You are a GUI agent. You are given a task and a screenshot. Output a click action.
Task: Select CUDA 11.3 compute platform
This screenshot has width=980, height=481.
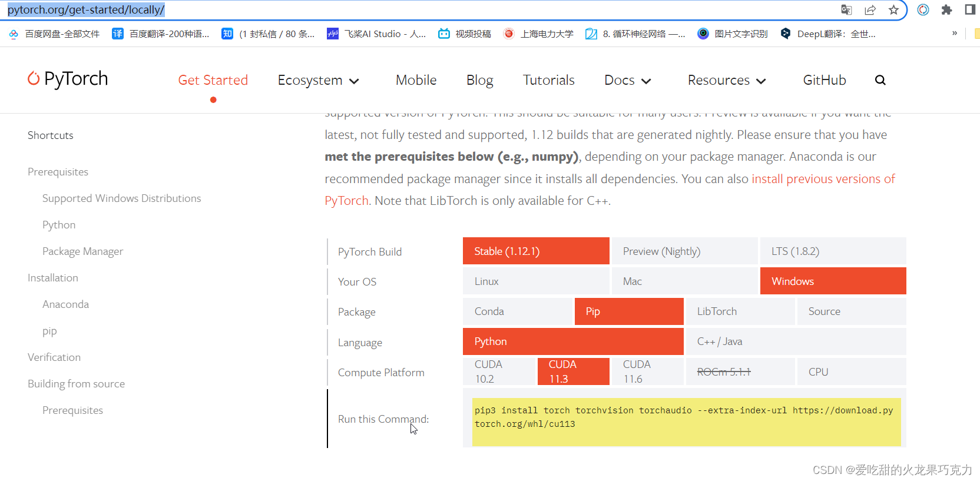[574, 371]
